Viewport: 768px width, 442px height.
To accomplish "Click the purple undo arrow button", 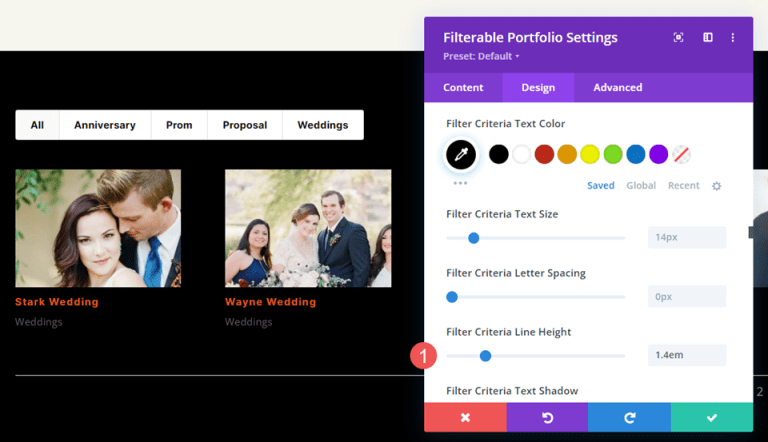I will [x=547, y=417].
